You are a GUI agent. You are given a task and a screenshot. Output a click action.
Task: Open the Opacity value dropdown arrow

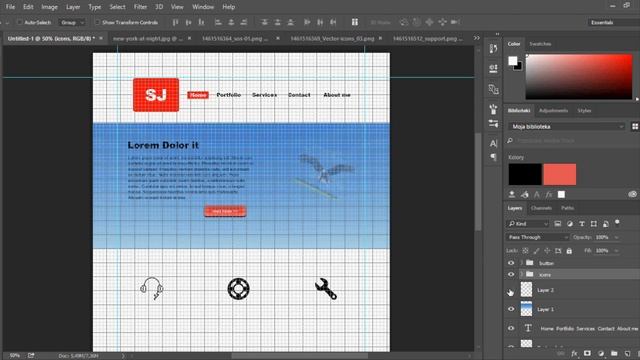point(616,237)
